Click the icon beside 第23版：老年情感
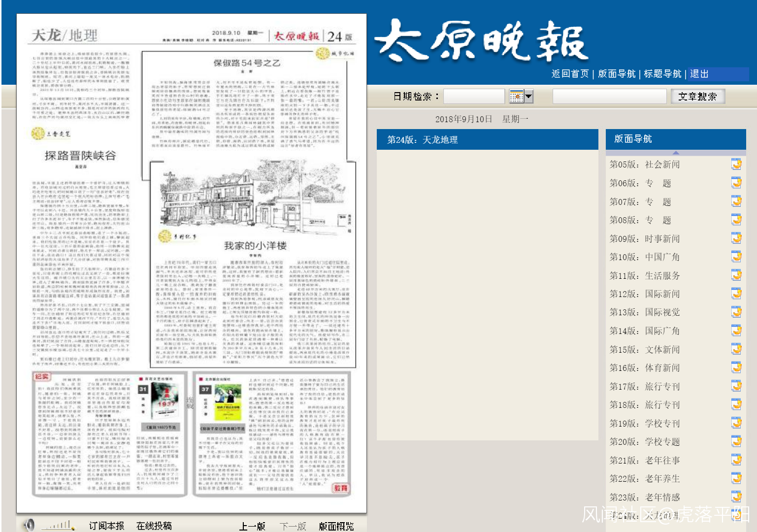Viewport: 757px width, 532px height. tap(736, 497)
